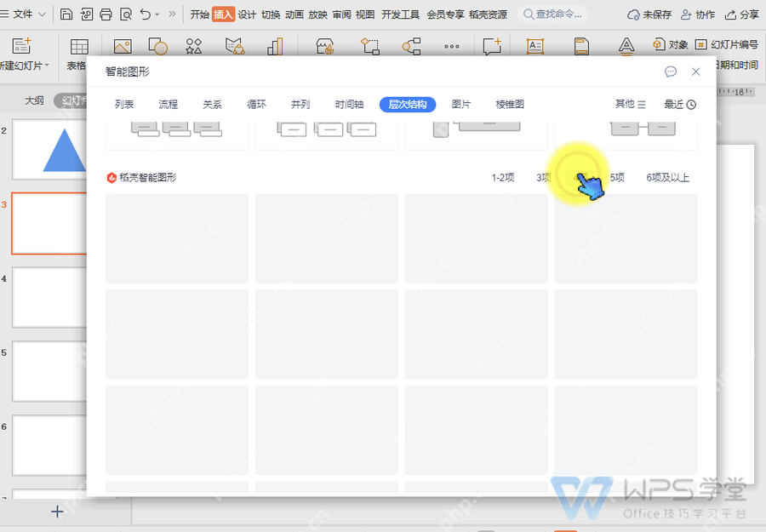766x532 pixels.
Task: Click the Undo arrow icon
Action: coord(145,14)
